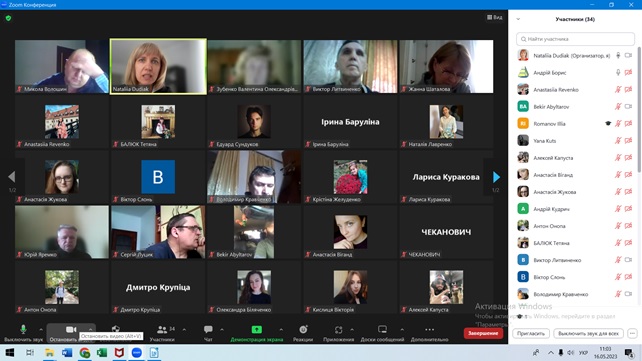Click the green encryption shield icon
This screenshot has width=642, height=361.
click(8, 18)
